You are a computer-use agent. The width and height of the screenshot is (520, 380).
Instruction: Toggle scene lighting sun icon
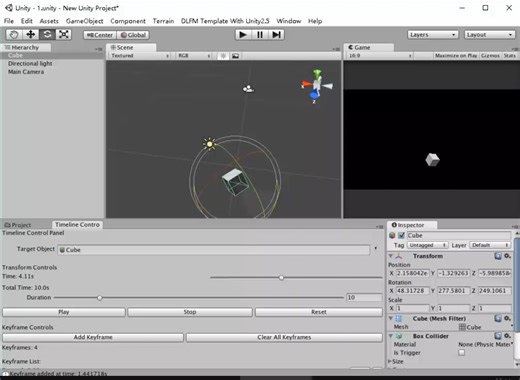[223, 56]
